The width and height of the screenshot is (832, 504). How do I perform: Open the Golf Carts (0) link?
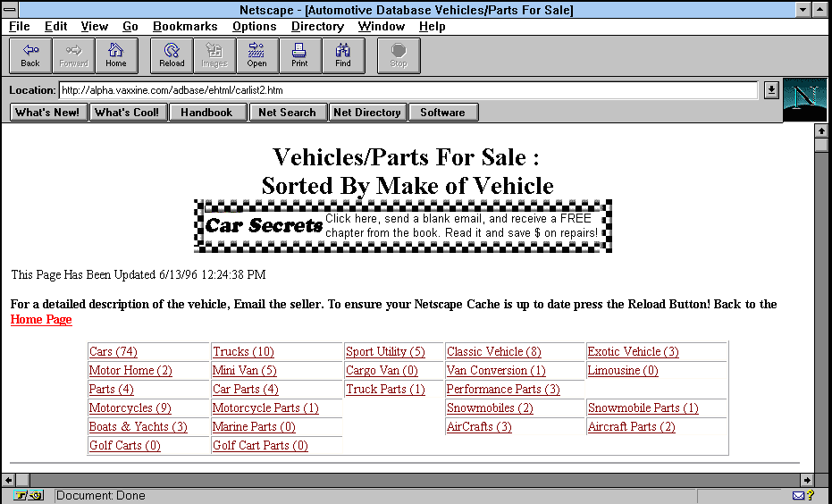[x=125, y=445]
